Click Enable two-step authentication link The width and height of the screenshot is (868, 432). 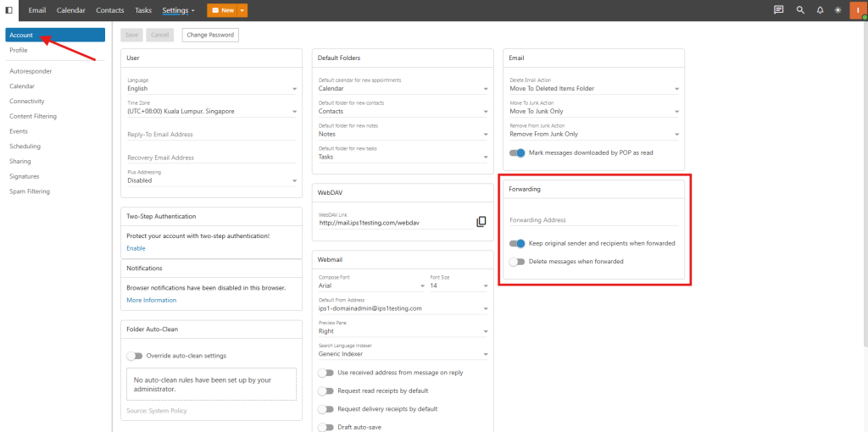[x=136, y=248]
